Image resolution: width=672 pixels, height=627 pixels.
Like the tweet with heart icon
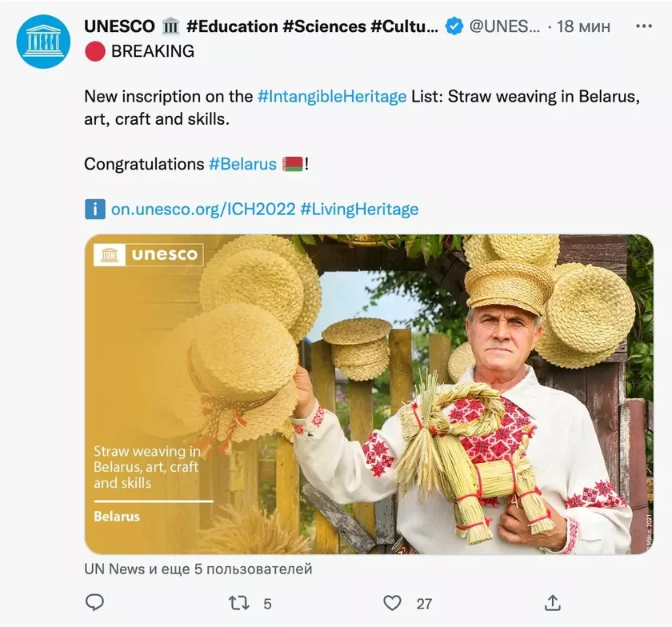tap(391, 603)
